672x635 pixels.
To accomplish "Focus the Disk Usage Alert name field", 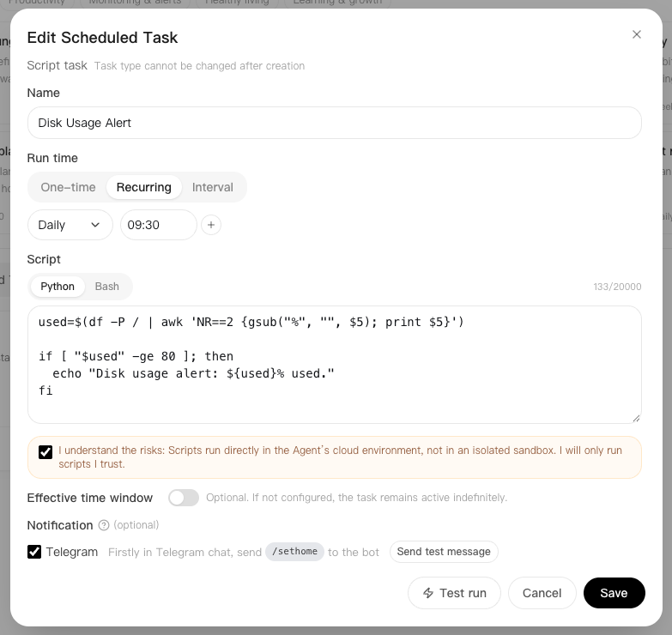I will 335,123.
